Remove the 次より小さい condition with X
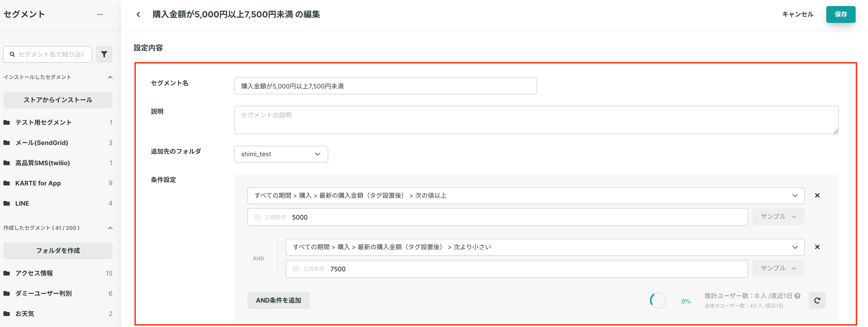Screen dimensions: 868x327 (x=817, y=247)
